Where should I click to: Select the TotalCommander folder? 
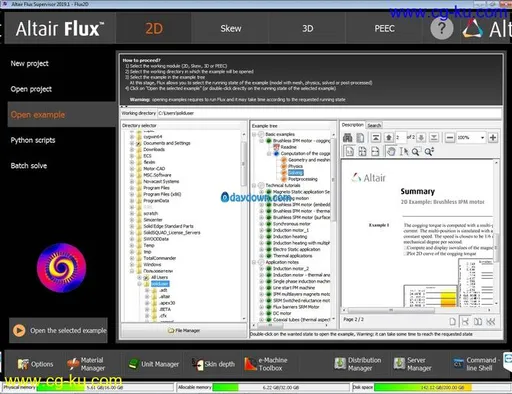tap(159, 258)
